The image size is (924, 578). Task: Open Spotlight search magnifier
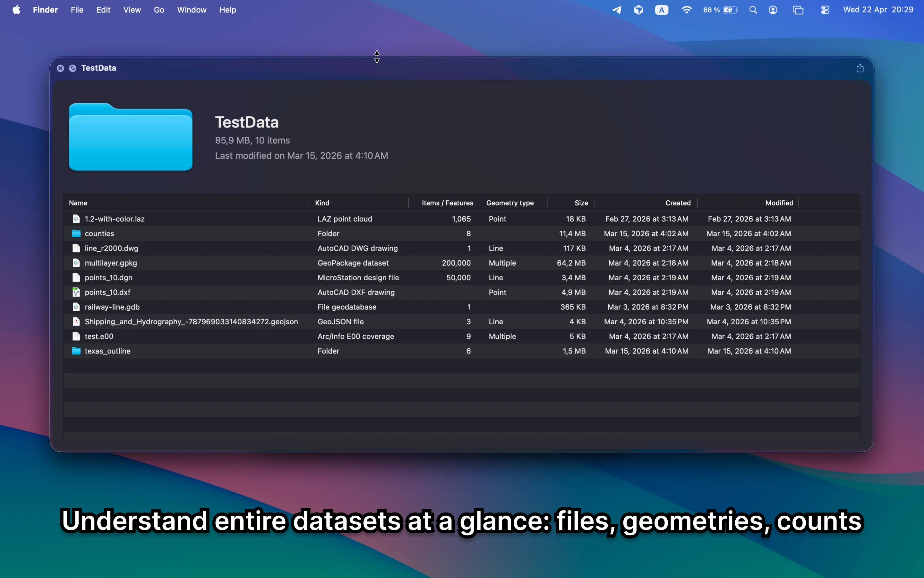tap(753, 10)
